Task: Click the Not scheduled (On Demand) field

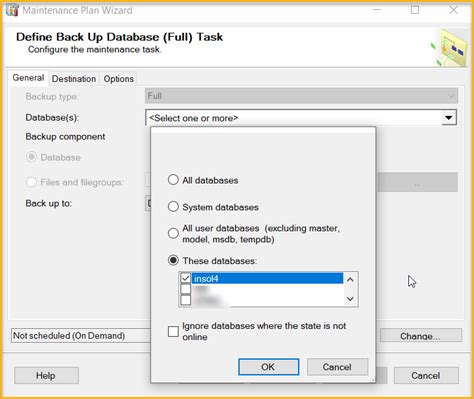Action: click(81, 336)
